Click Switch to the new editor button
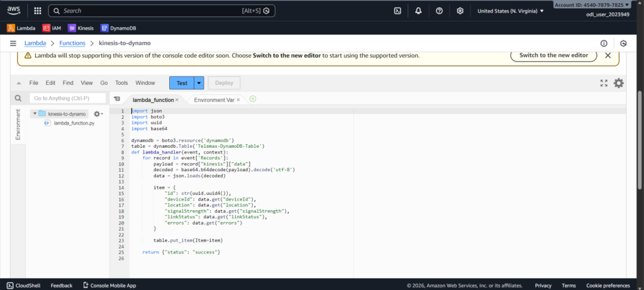 (554, 55)
